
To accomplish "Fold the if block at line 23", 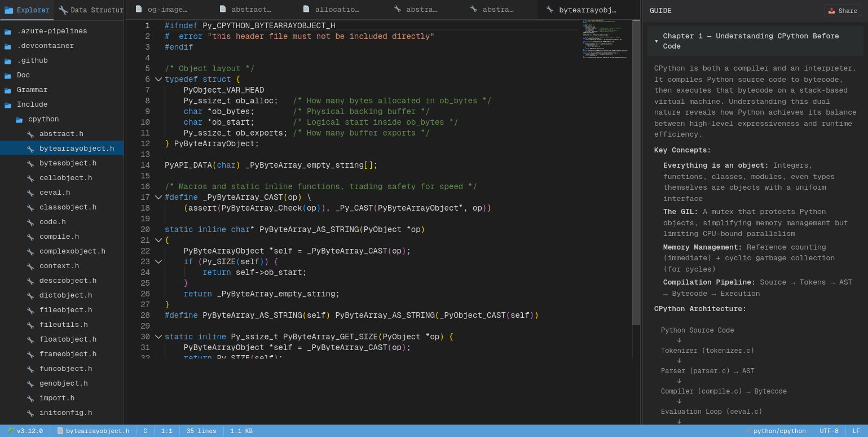I will point(158,262).
